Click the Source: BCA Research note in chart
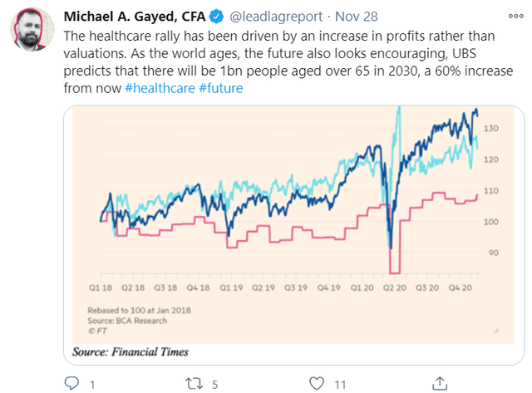 (127, 321)
